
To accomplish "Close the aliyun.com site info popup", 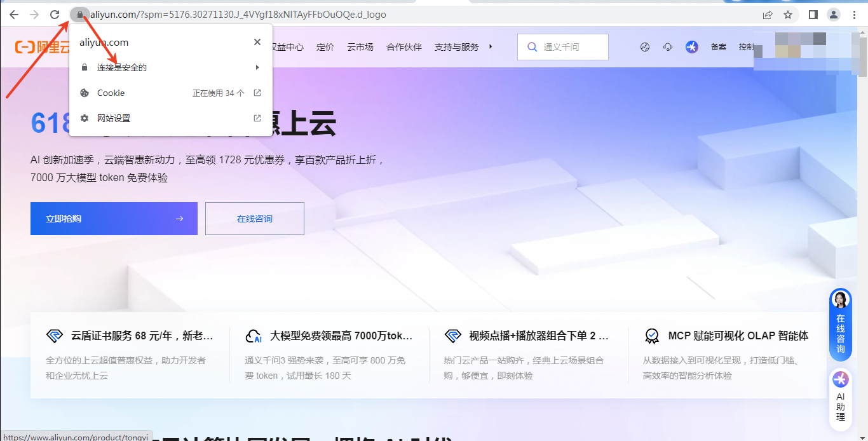I will pyautogui.click(x=257, y=42).
